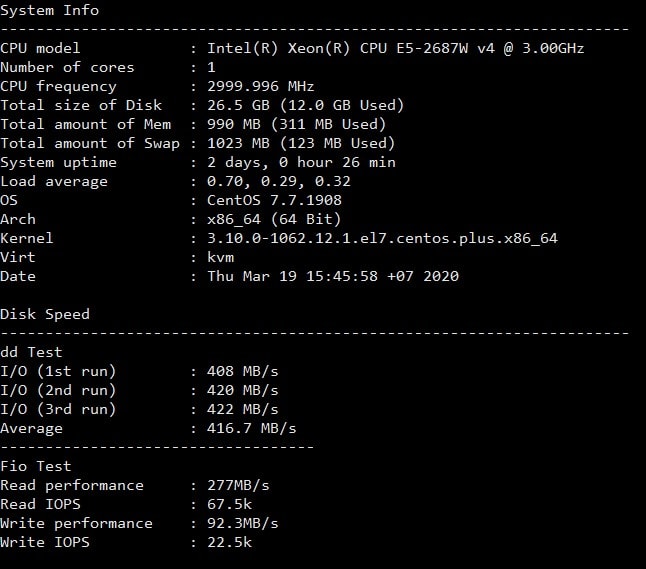Click the I/O 1st run result
The height and width of the screenshot is (569, 646).
[243, 371]
